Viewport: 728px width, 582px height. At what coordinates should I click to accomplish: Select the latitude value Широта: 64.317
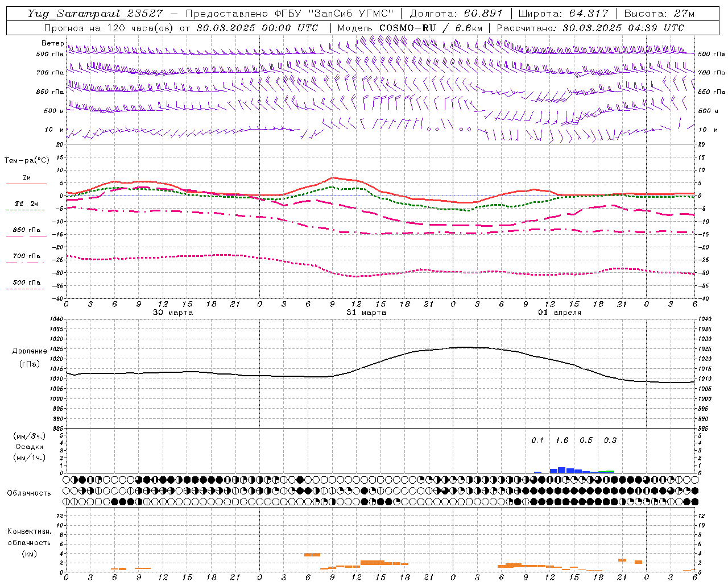pos(563,14)
